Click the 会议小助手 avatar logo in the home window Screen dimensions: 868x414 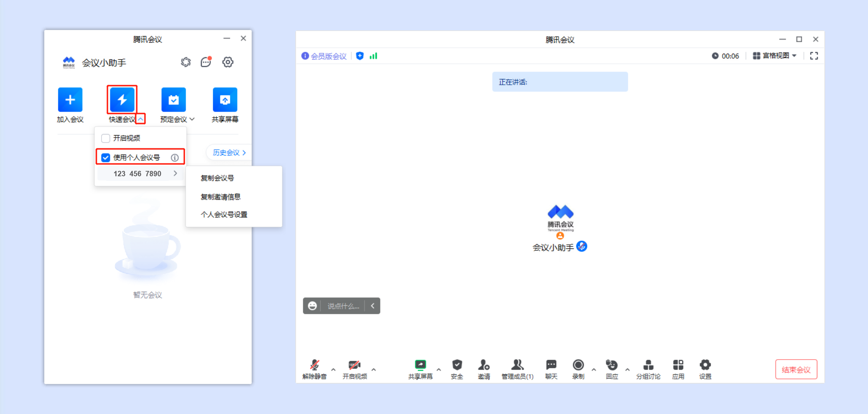pyautogui.click(x=69, y=63)
